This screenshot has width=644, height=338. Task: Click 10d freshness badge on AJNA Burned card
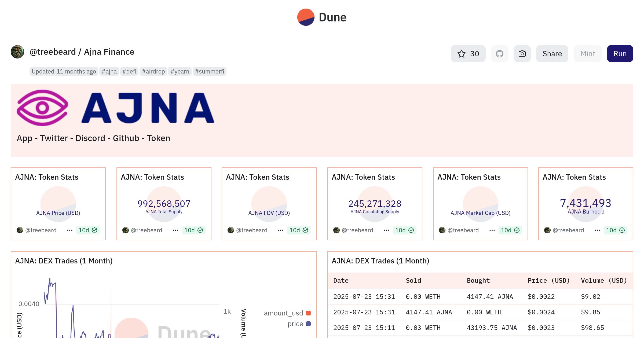tap(616, 230)
